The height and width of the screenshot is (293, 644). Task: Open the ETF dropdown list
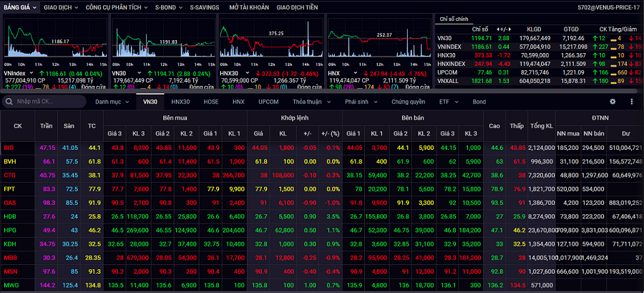tap(449, 102)
